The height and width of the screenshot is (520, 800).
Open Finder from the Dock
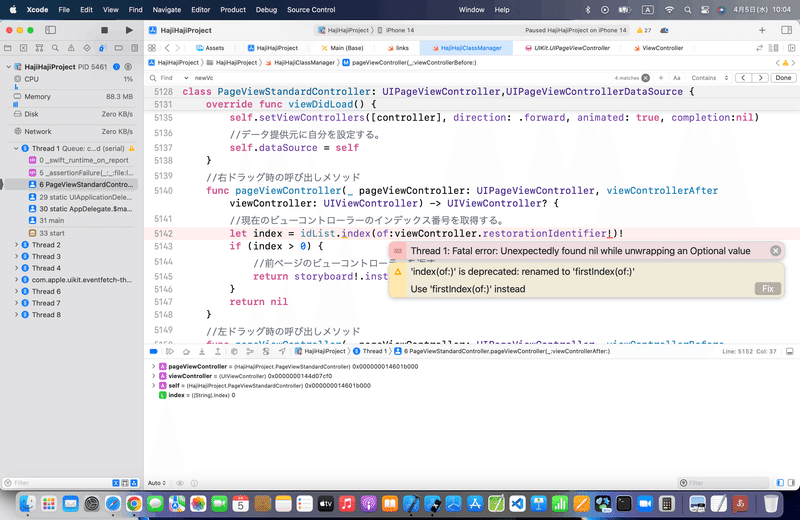click(x=27, y=504)
